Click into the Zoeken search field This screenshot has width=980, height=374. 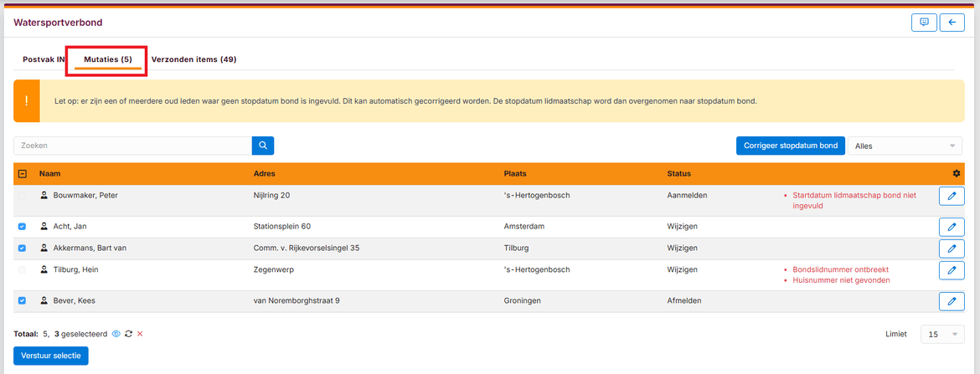[x=132, y=146]
